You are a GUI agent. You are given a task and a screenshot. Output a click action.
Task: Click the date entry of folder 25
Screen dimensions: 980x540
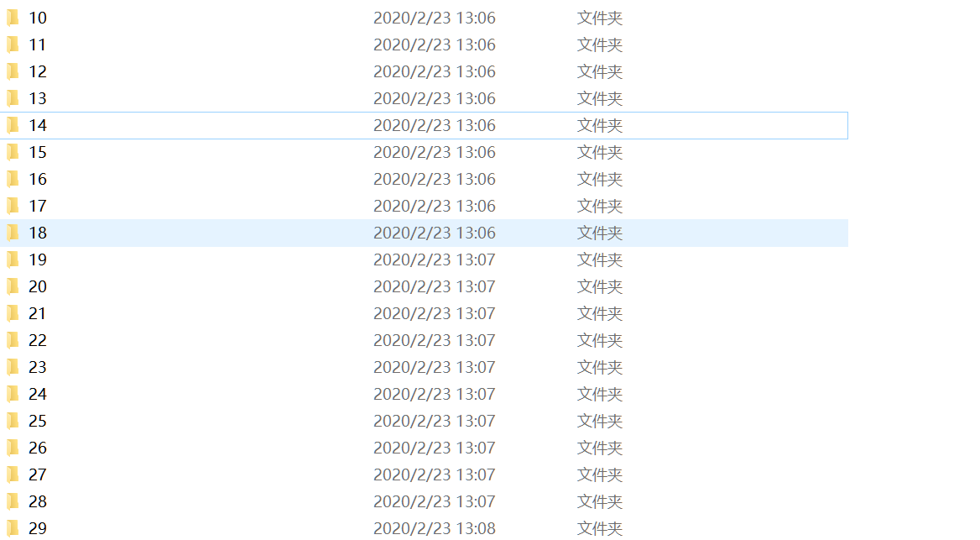(435, 421)
